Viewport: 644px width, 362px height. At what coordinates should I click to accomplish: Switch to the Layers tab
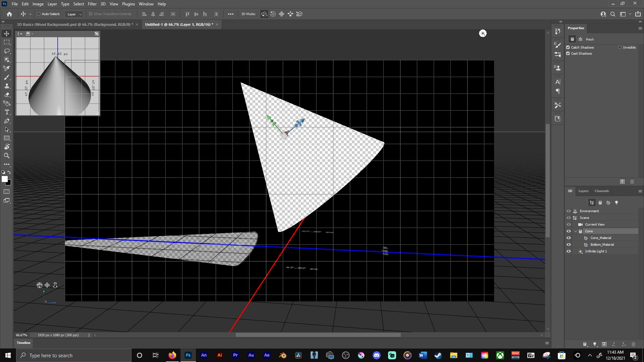tap(583, 191)
